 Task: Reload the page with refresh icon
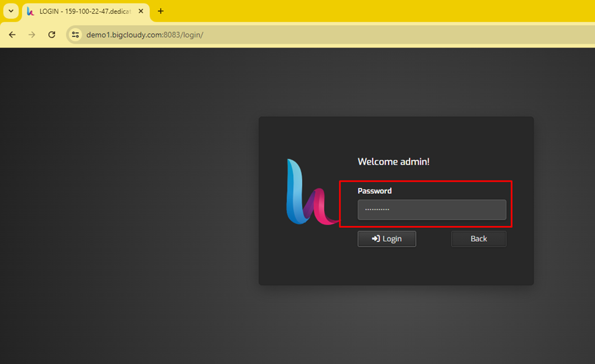tap(52, 35)
